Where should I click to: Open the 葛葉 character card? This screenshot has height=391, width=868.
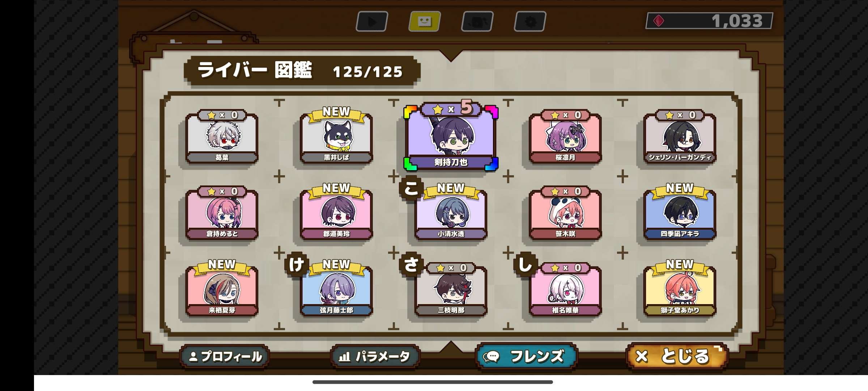coord(222,137)
